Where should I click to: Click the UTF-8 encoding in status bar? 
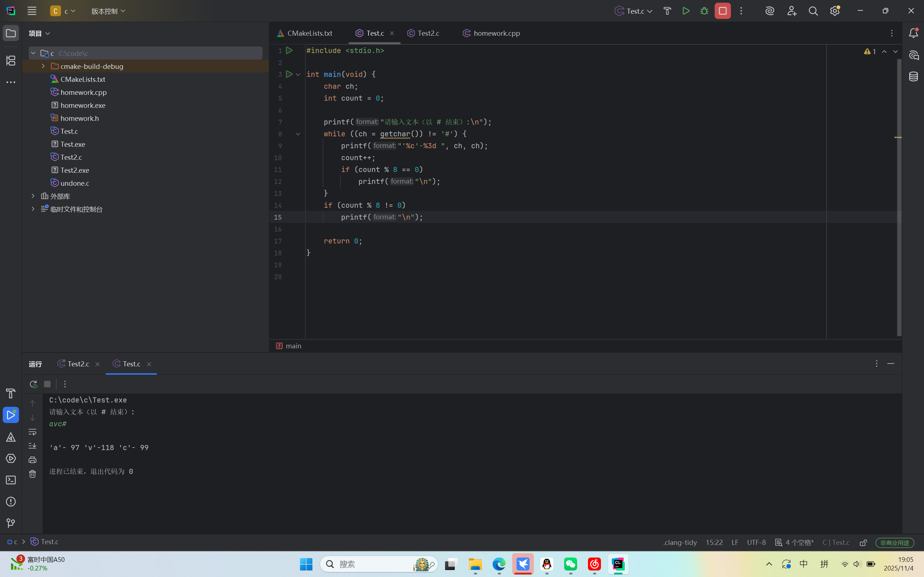756,542
